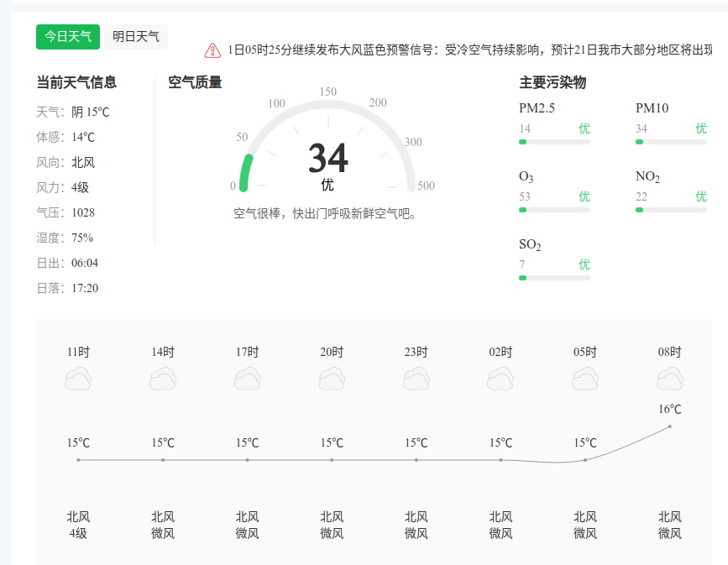Click the cloudy icon for 11时

click(x=78, y=379)
